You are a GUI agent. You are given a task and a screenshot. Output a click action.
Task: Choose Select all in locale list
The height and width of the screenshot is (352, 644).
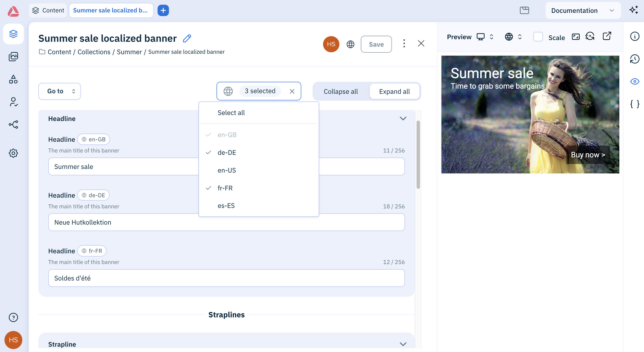tap(259, 113)
